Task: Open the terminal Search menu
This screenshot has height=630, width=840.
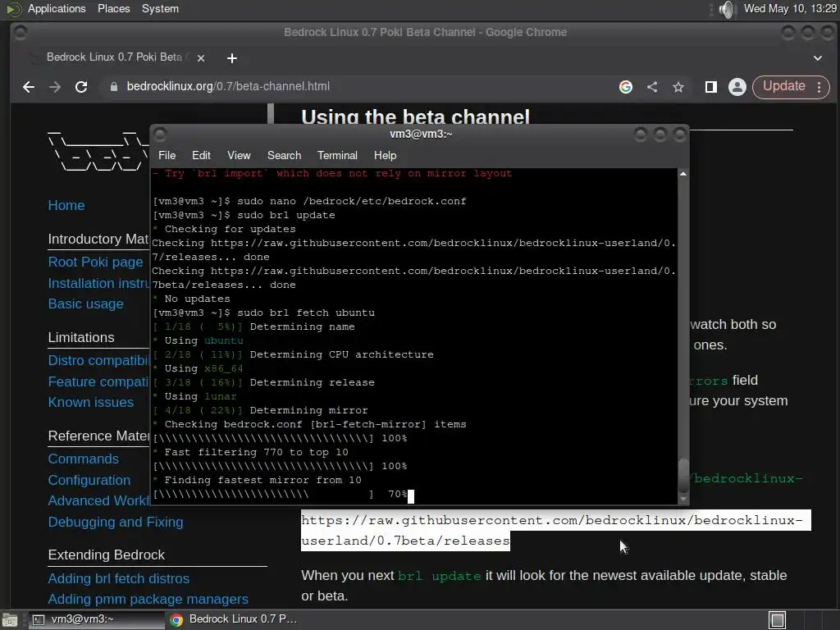Action: [284, 155]
